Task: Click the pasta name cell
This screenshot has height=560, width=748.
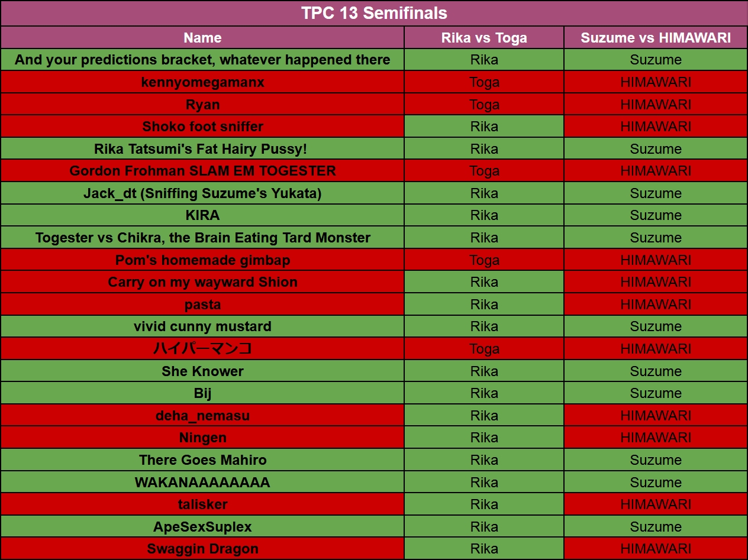Action: point(202,305)
